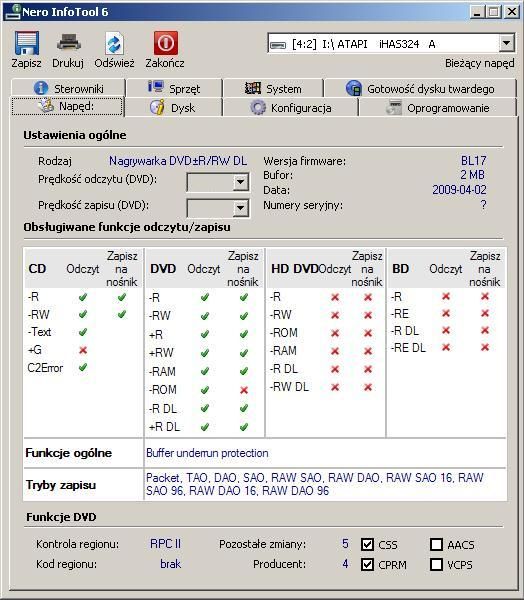Screen dimensions: 524x600
Task: Click the drive icon in drive selector
Action: (x=278, y=45)
